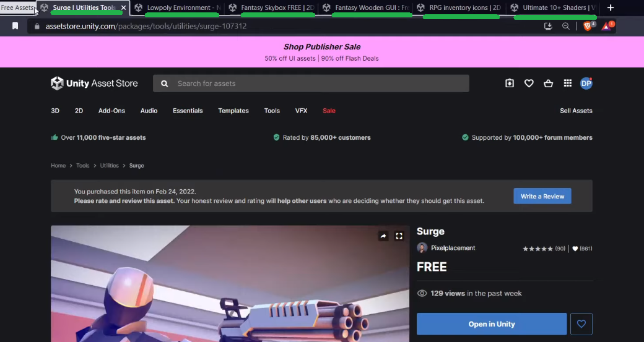Open the DP user account avatar
The width and height of the screenshot is (644, 342).
point(586,83)
